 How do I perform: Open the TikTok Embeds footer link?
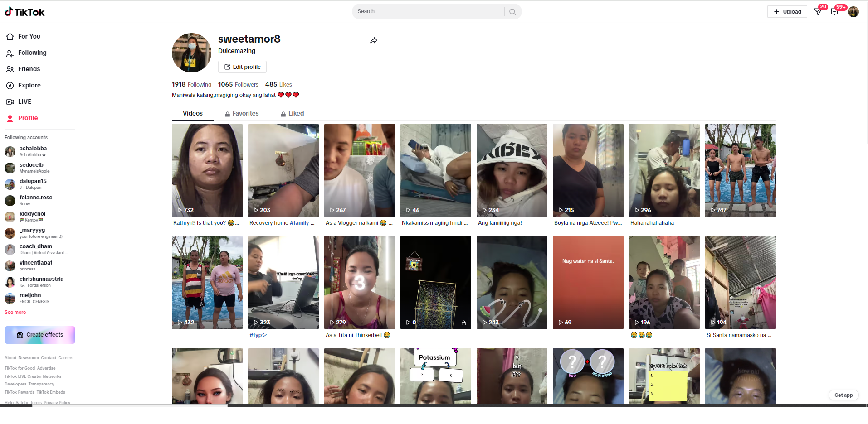point(51,392)
